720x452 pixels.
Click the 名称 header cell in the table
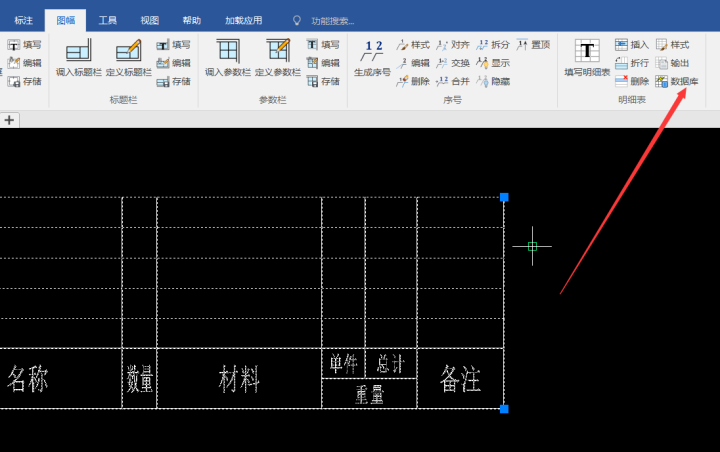(x=61, y=379)
